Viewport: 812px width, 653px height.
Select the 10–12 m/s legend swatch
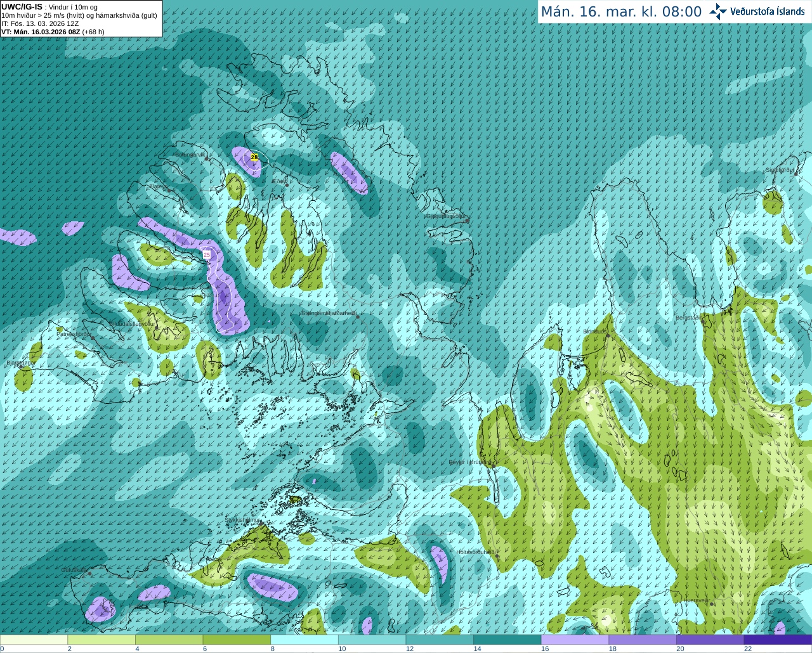[372, 640]
